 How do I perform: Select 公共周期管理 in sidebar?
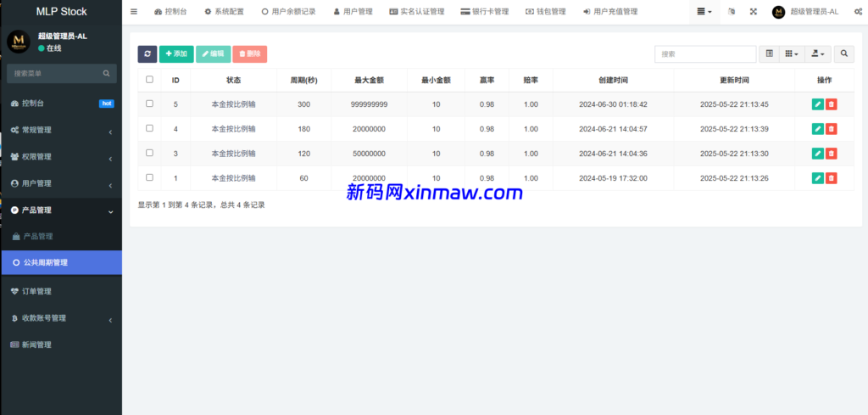click(x=61, y=262)
